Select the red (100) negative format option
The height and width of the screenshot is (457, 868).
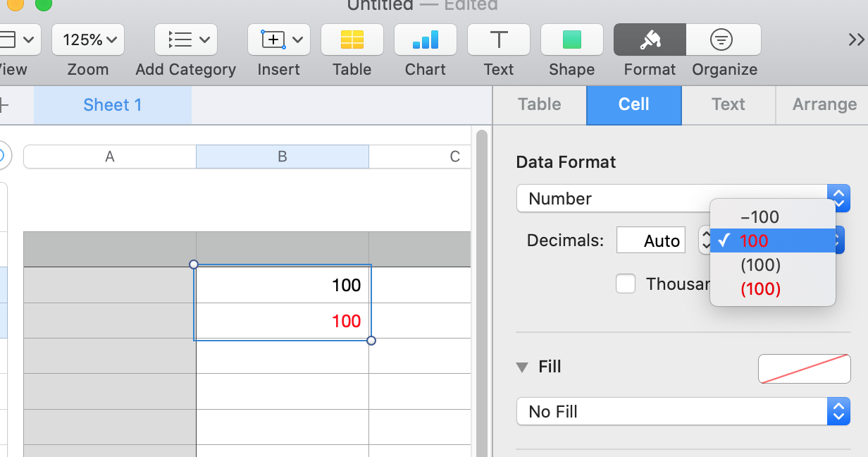[760, 289]
